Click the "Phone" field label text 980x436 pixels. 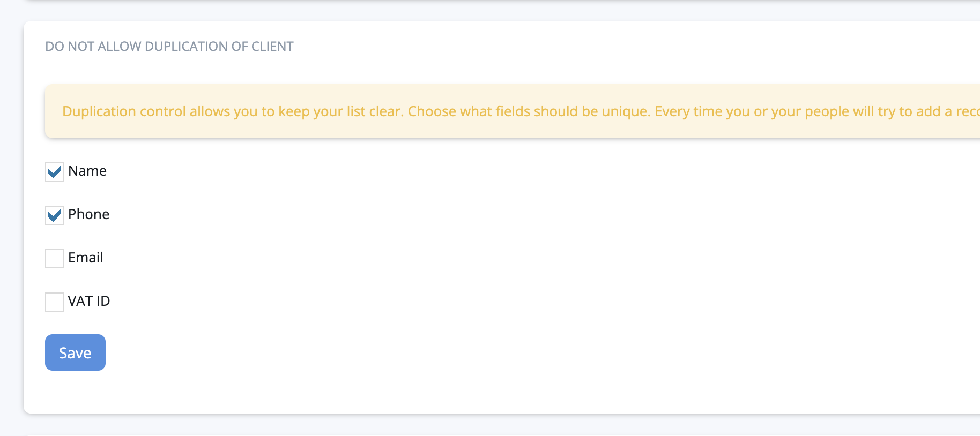[x=89, y=214]
